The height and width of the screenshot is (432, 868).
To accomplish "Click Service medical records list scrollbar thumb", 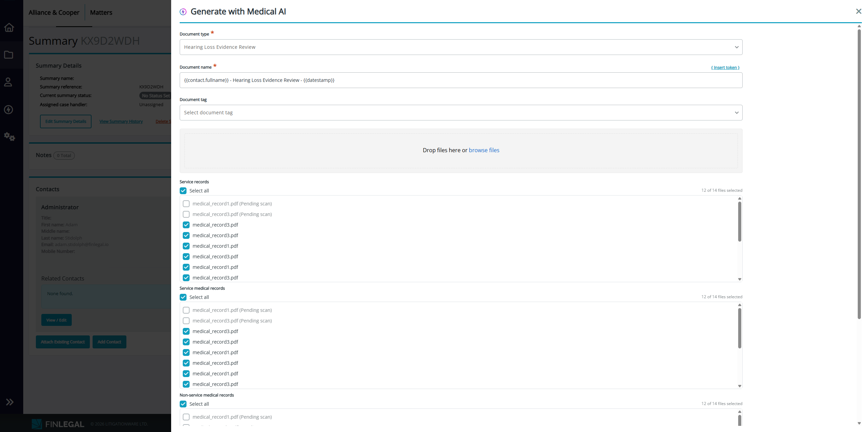I will (x=740, y=328).
